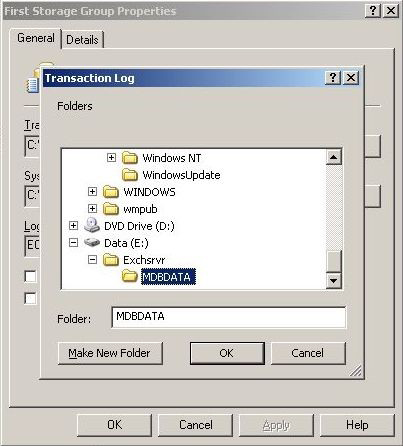Click Transaction Log dialog help question mark

click(333, 78)
